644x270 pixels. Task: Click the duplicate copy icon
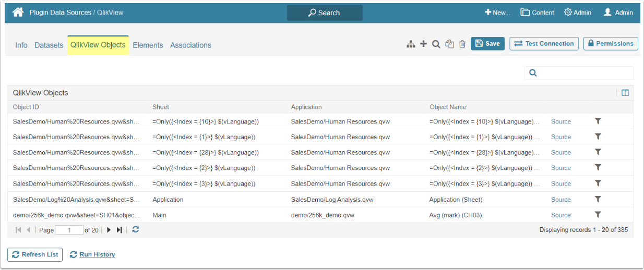449,44
